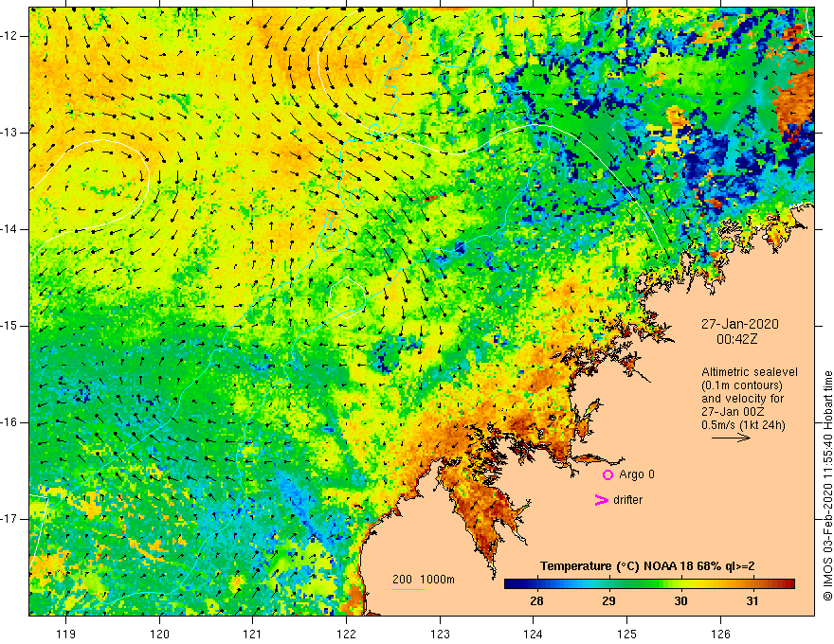834x644 pixels.
Task: Click the -12 latitude axis label
Action: [9, 36]
